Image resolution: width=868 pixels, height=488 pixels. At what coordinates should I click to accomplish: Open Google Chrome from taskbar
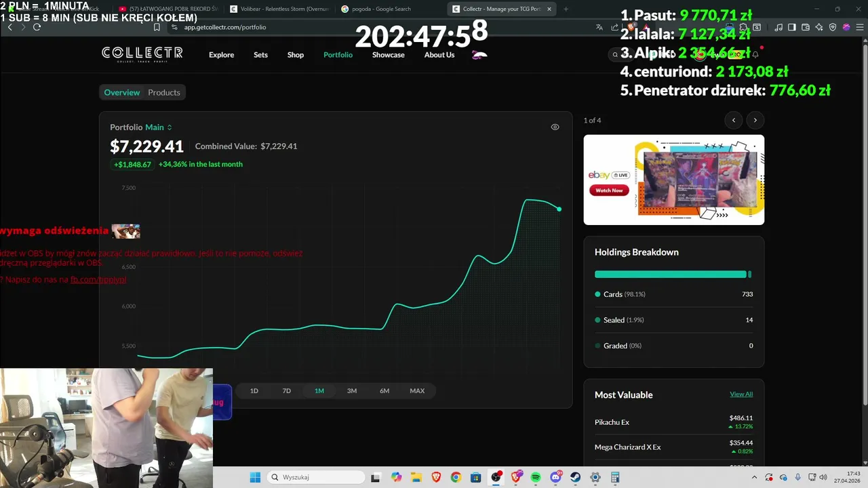pyautogui.click(x=456, y=477)
